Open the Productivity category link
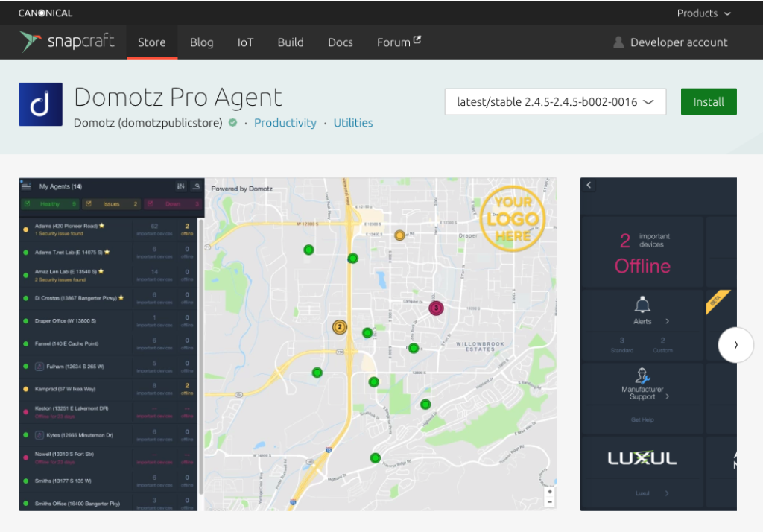This screenshot has width=763, height=532. point(285,123)
